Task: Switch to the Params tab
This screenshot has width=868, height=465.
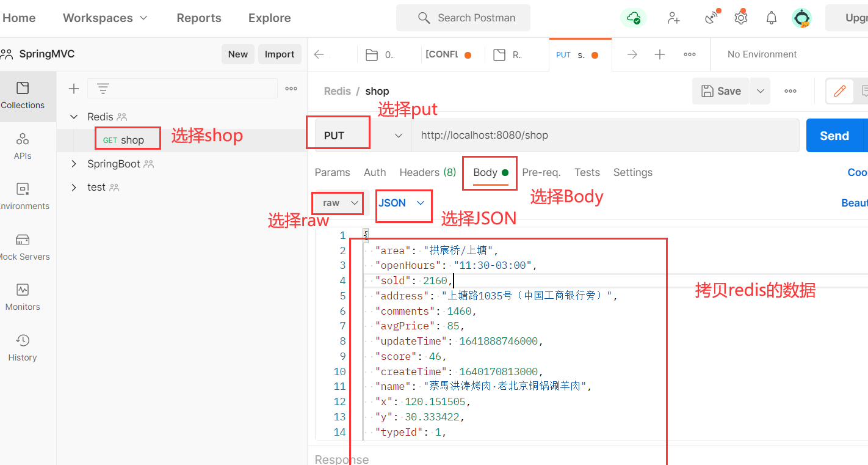Action: tap(332, 172)
